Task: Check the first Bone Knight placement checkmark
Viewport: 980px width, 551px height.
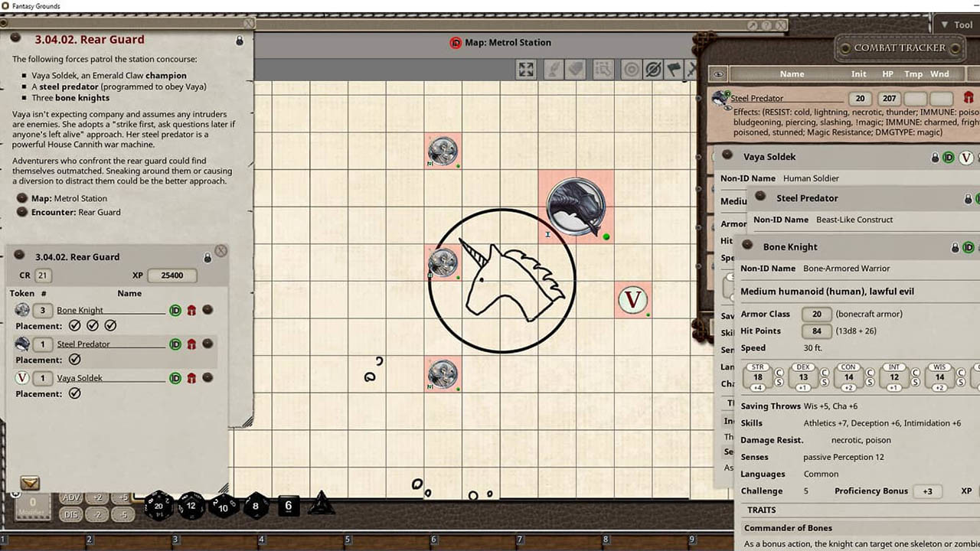Action: click(74, 325)
